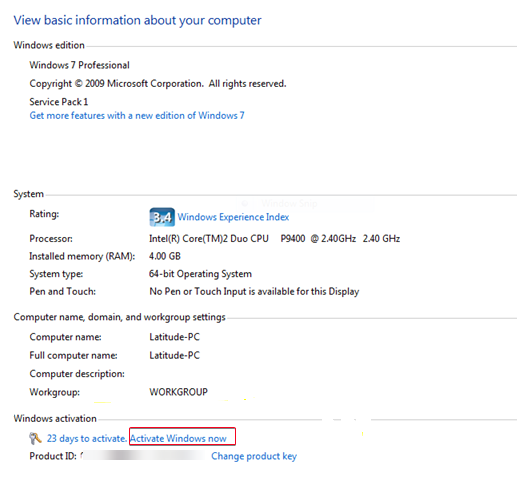Click the Processor label
The image size is (517, 500).
(51, 239)
